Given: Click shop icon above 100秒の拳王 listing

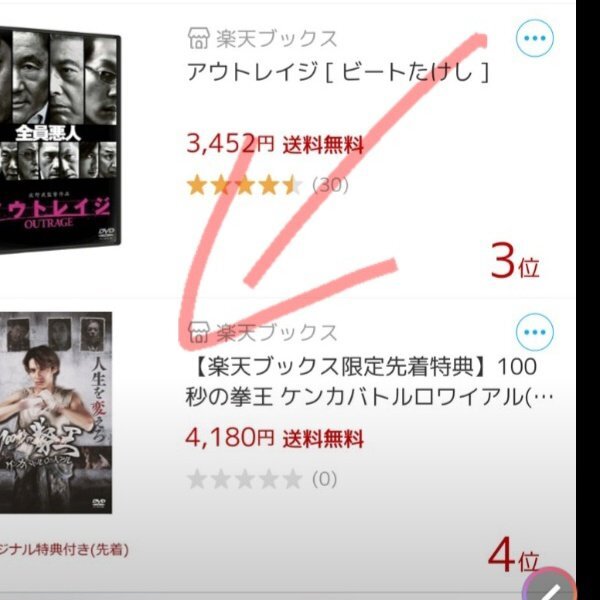Looking at the screenshot, I should 198,332.
